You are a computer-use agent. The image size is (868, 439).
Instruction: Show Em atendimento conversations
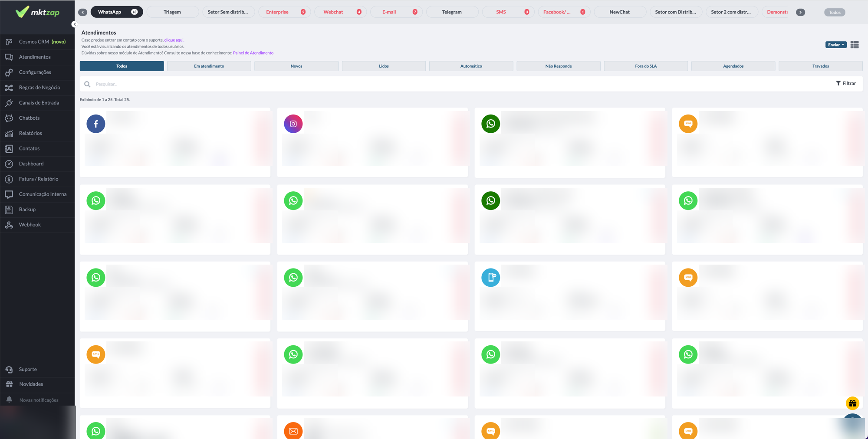tap(209, 66)
